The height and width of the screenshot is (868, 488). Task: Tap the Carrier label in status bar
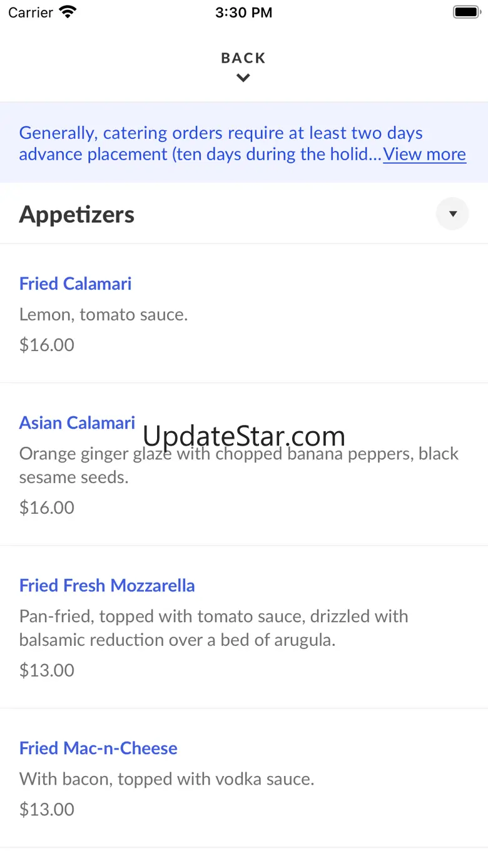pyautogui.click(x=31, y=13)
